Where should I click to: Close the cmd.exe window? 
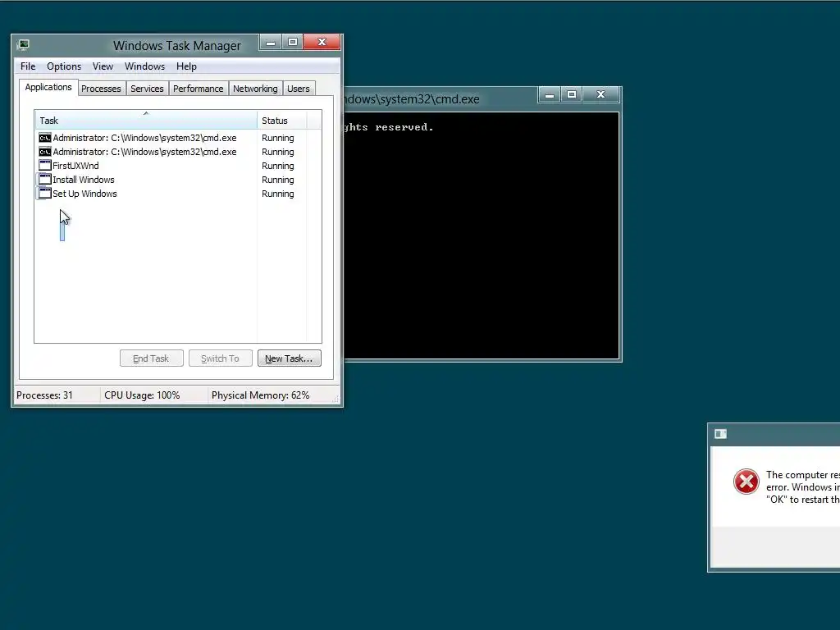tap(600, 95)
